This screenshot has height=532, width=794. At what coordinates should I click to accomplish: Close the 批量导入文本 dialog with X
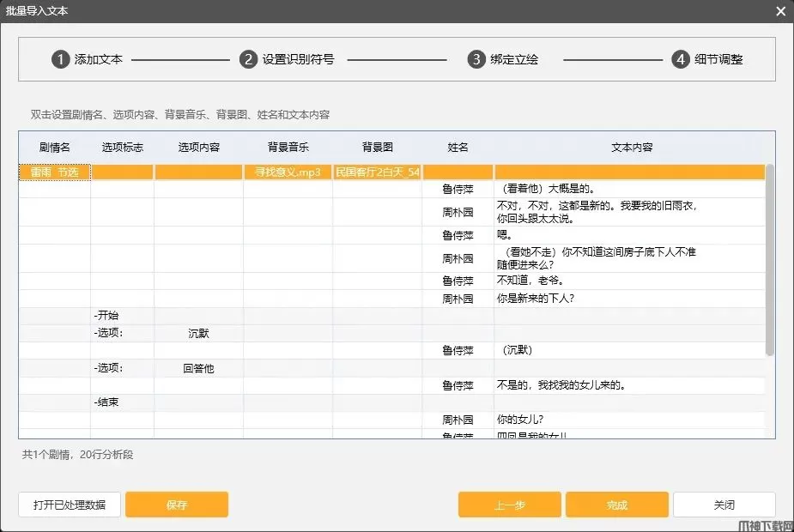780,11
